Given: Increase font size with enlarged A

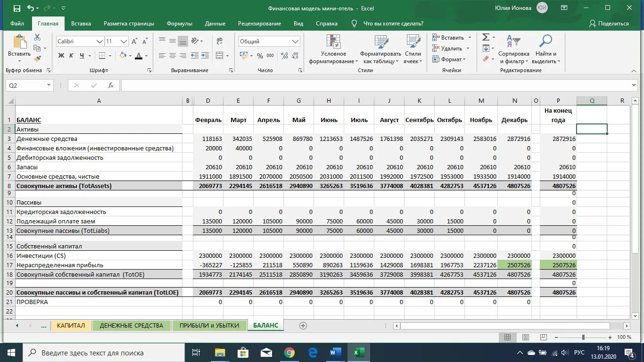Looking at the screenshot, I should click(x=134, y=41).
